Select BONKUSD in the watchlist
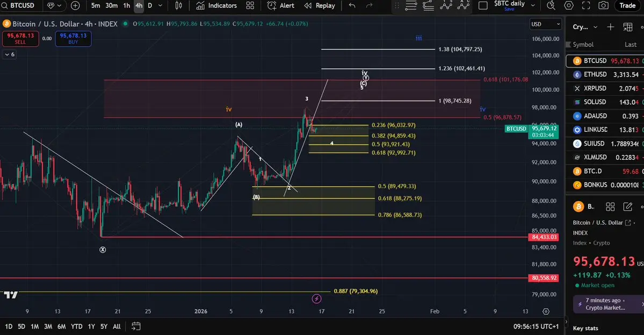The height and width of the screenshot is (335, 644). point(605,185)
